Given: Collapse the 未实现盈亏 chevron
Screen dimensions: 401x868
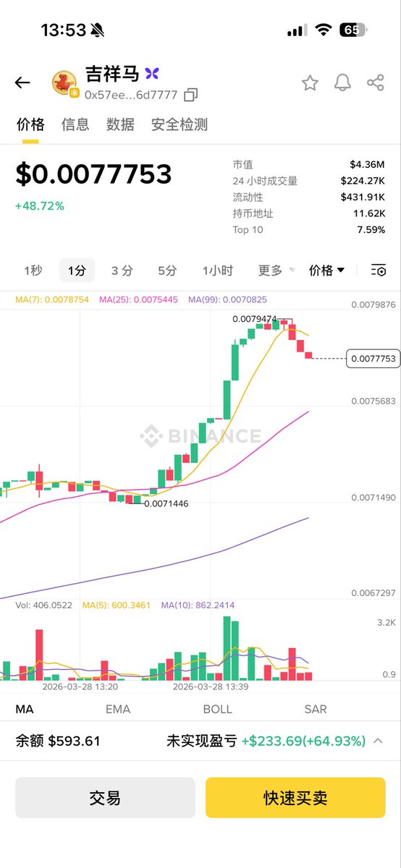Looking at the screenshot, I should click(x=379, y=741).
